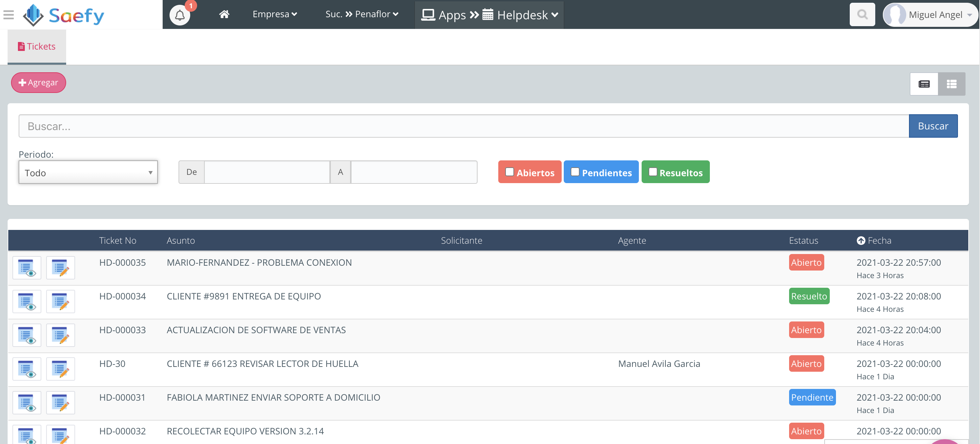Open the notifications bell icon
The image size is (980, 444).
coord(180,15)
